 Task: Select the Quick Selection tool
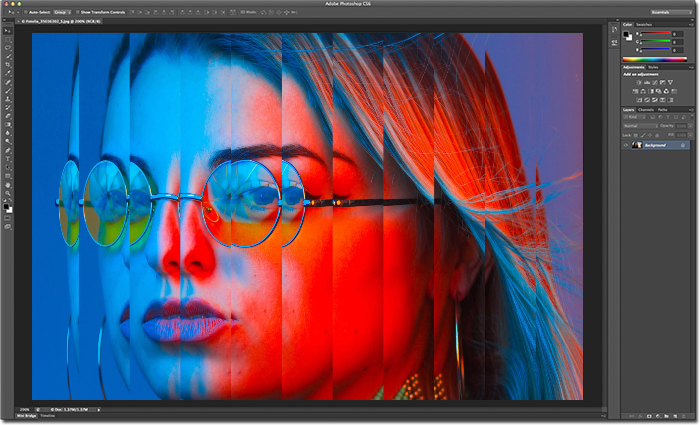(x=8, y=56)
